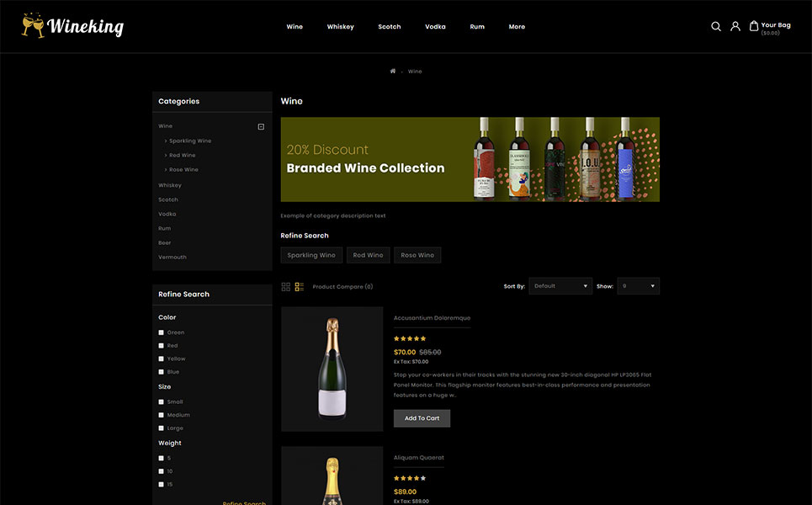Add Accusantium Doloremque to cart
The width and height of the screenshot is (812, 505).
(x=422, y=418)
